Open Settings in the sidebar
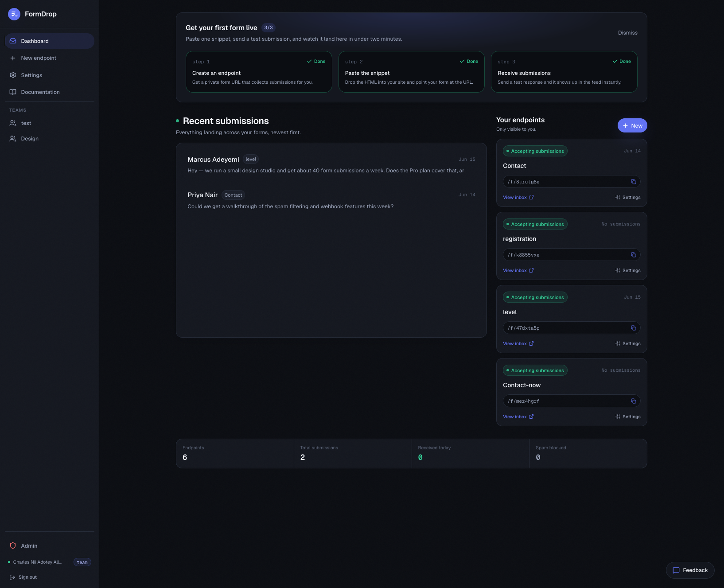 tap(50, 75)
